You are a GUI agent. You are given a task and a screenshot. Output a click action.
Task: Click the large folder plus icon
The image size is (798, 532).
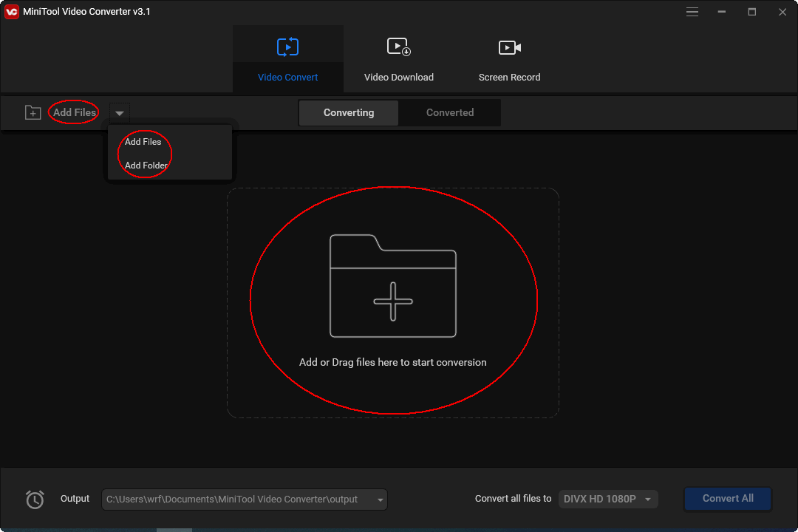393,286
